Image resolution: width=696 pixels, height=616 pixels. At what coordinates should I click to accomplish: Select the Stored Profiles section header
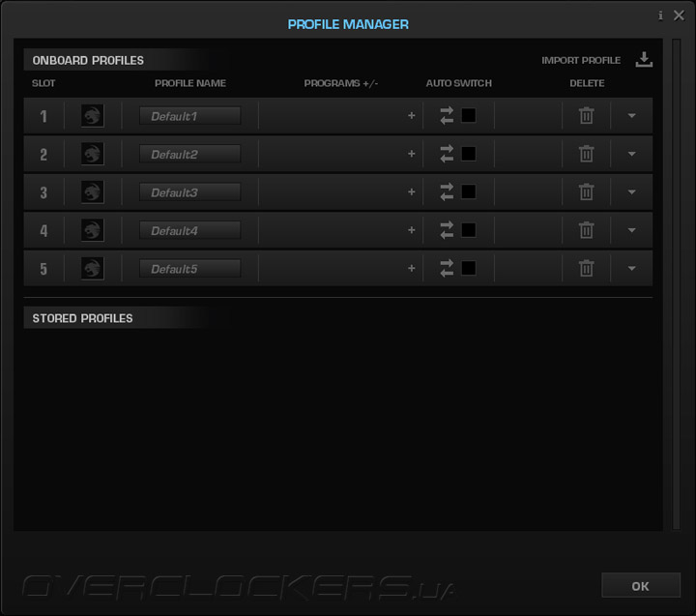(x=82, y=318)
